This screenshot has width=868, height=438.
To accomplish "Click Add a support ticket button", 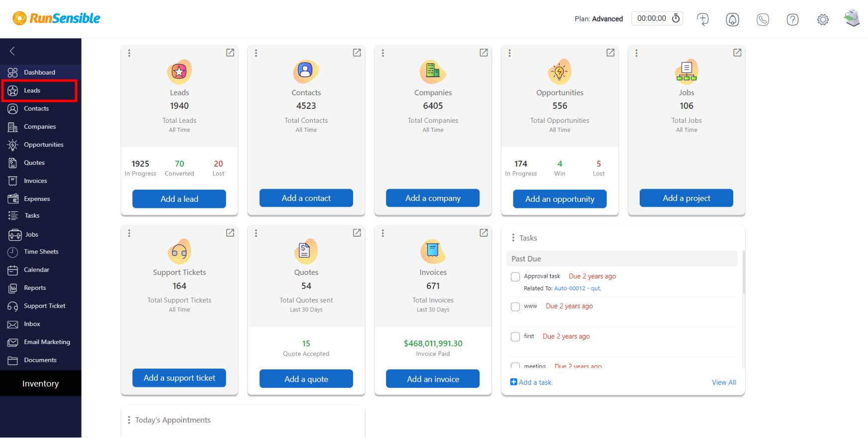I will [x=179, y=378].
